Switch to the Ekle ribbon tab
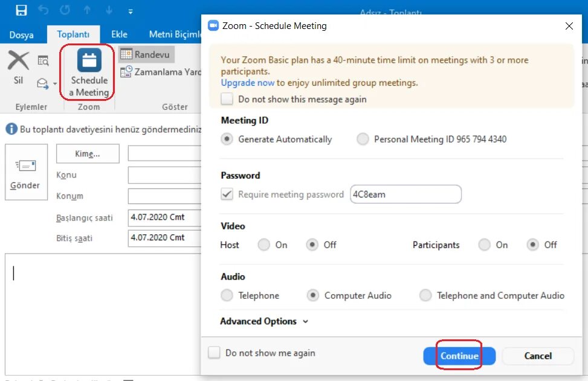Viewport: 588px width, 381px height. (x=119, y=34)
